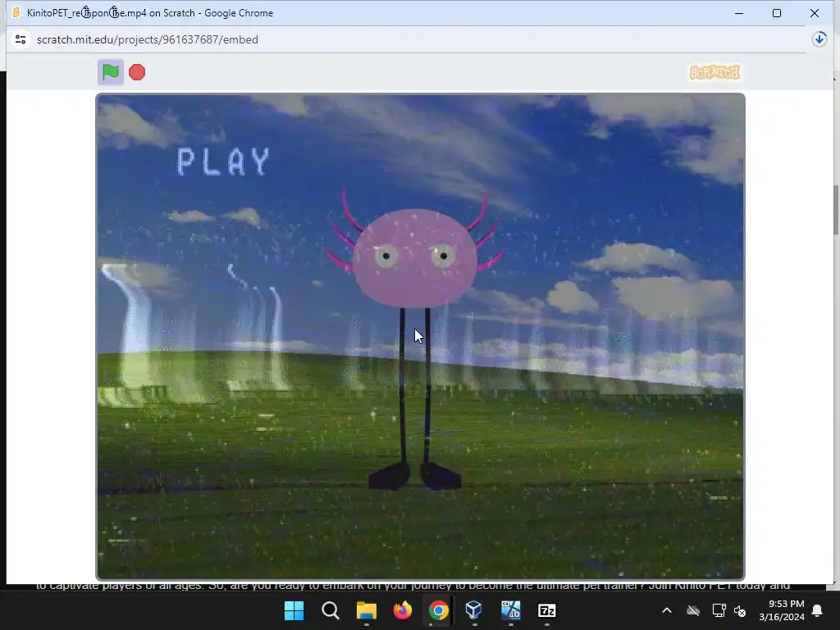
Task: Minimize the Chrome window
Action: point(739,13)
